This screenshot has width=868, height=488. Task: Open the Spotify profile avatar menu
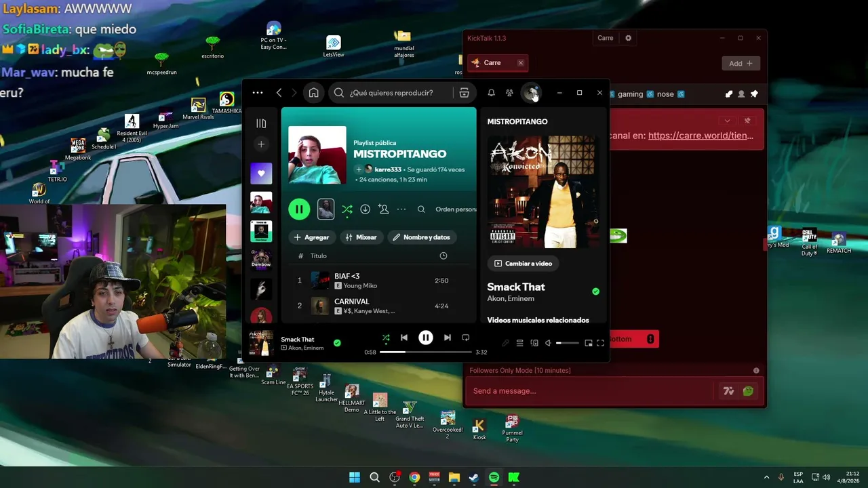(x=530, y=93)
